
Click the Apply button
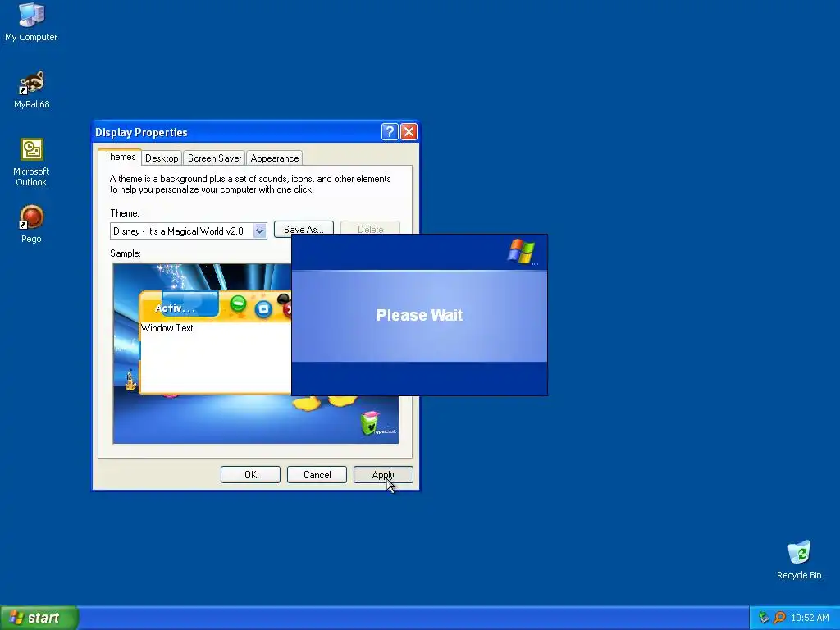point(383,475)
